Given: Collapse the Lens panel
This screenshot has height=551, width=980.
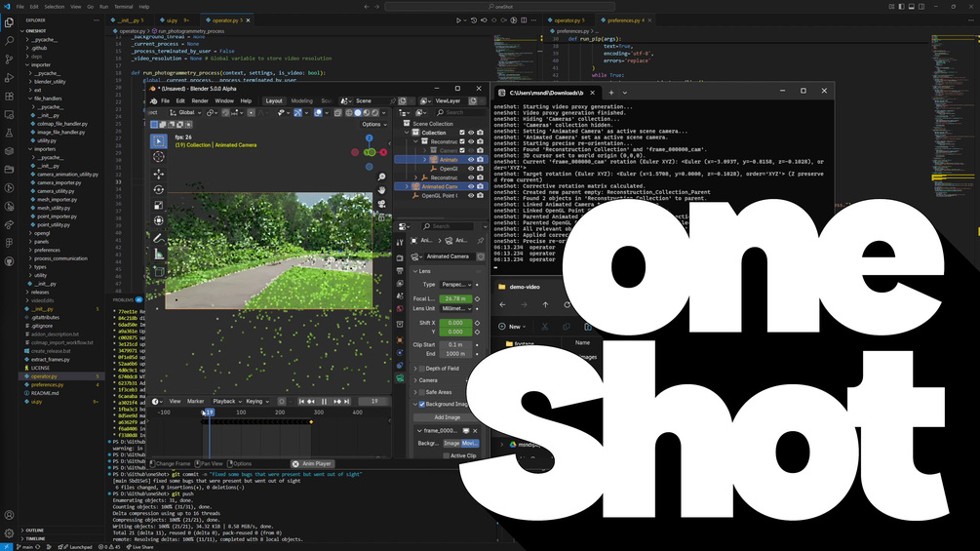Looking at the screenshot, I should pyautogui.click(x=423, y=271).
